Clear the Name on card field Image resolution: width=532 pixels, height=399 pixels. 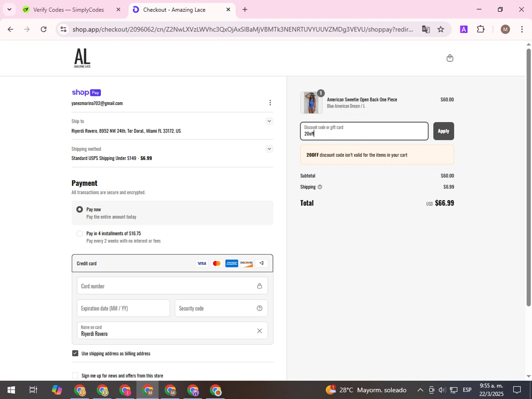[x=260, y=331]
